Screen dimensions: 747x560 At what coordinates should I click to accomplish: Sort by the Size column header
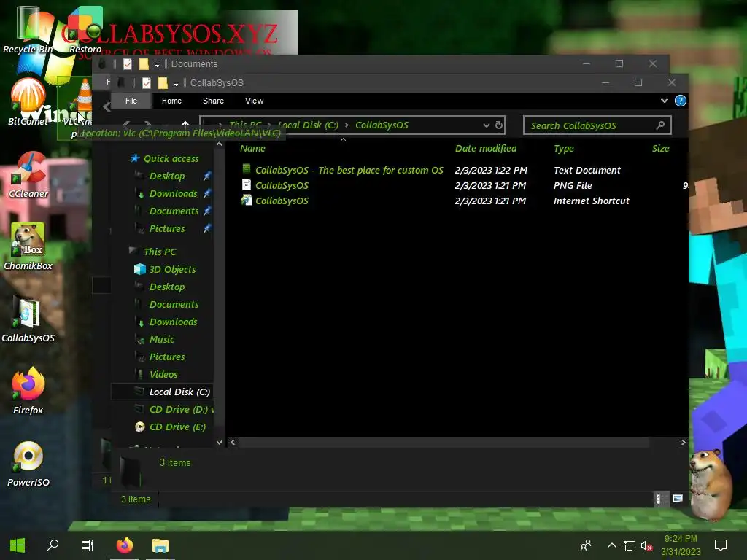pyautogui.click(x=660, y=148)
